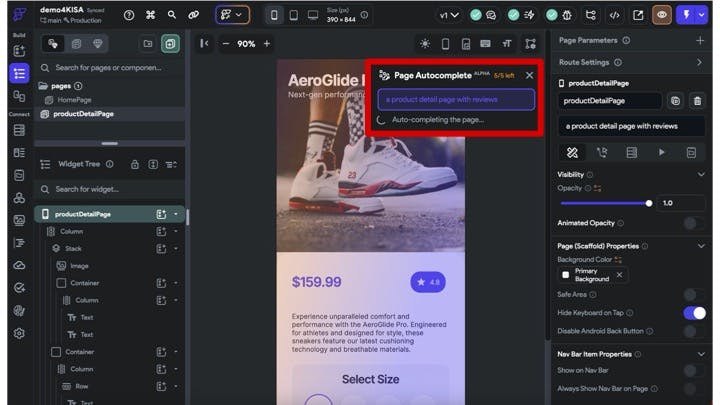The width and height of the screenshot is (720, 405).
Task: Click the Page Autocomplete prompt field
Action: tap(456, 100)
